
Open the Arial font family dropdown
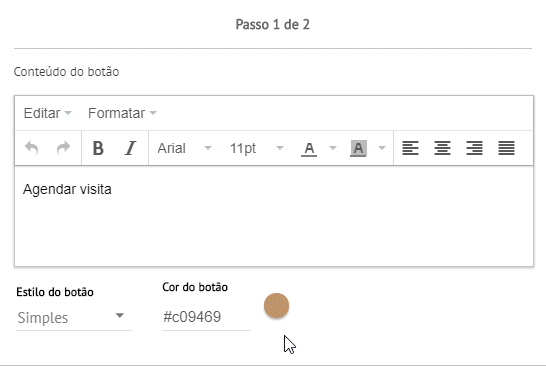click(x=185, y=148)
